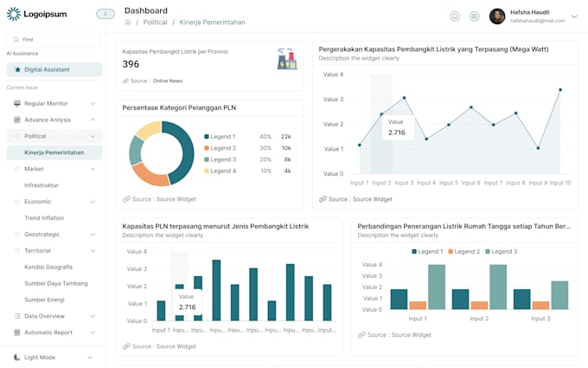Image resolution: width=588 pixels, height=368 pixels.
Task: Click the search magnifier icon
Action: pos(16,40)
